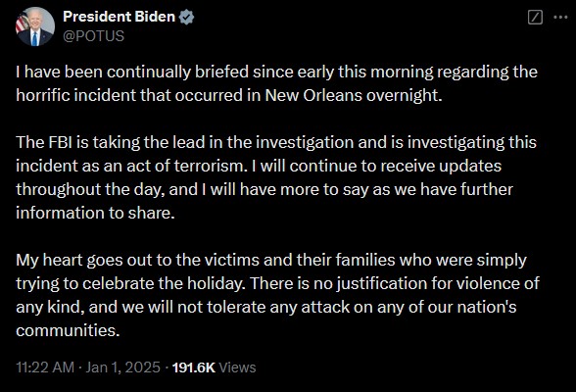Click the phrase 'information to share.'
576x392 pixels.
coord(95,213)
